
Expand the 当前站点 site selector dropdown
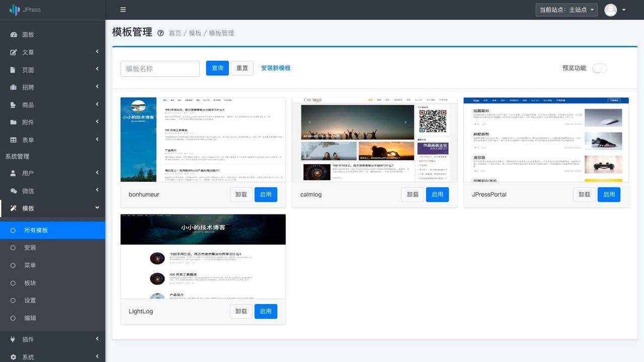[x=566, y=9]
